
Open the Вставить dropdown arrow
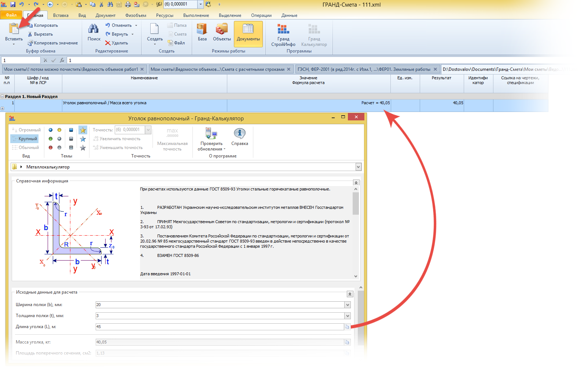[14, 44]
